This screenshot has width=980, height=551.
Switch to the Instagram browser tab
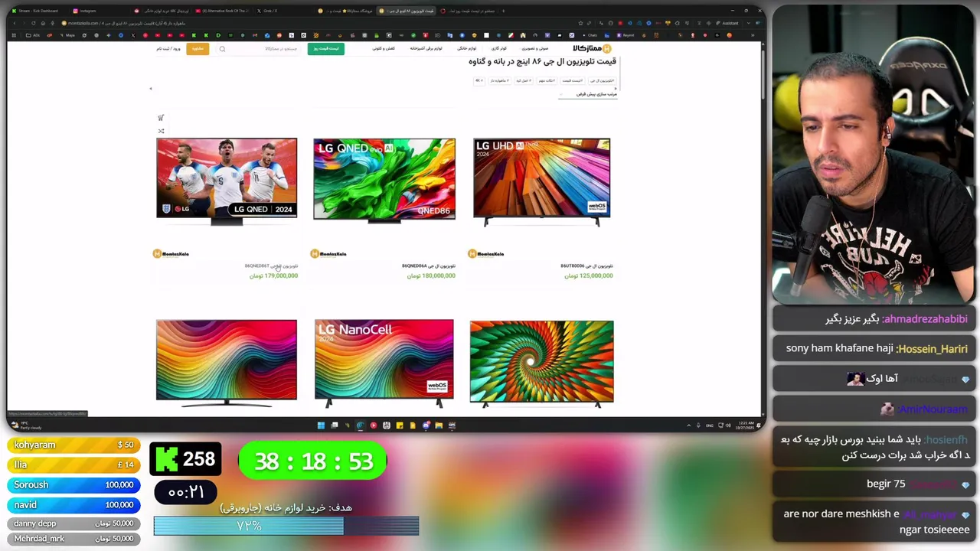(x=98, y=11)
